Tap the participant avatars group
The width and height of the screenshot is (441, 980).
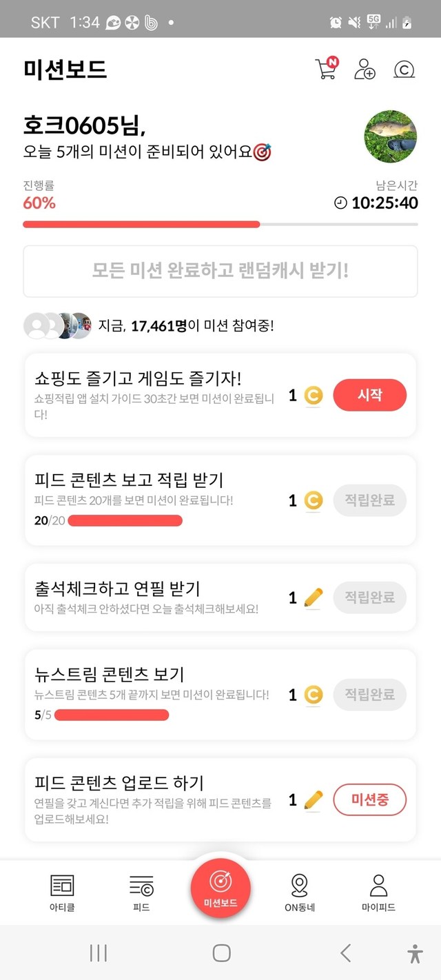click(58, 325)
